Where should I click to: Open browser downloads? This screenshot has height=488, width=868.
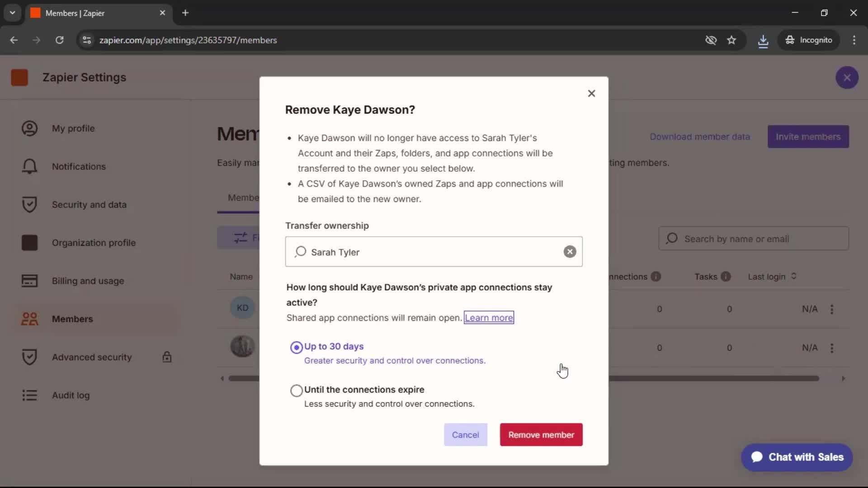pyautogui.click(x=763, y=41)
